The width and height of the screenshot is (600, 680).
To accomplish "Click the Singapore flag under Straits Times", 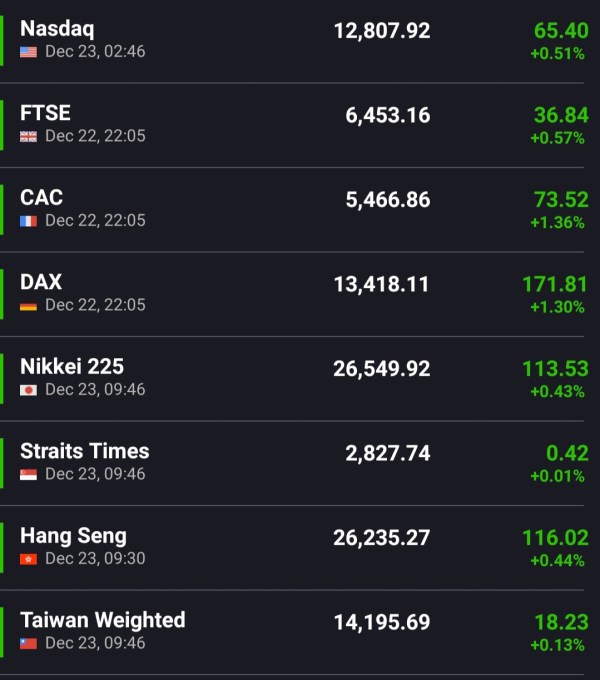I will pyautogui.click(x=28, y=474).
